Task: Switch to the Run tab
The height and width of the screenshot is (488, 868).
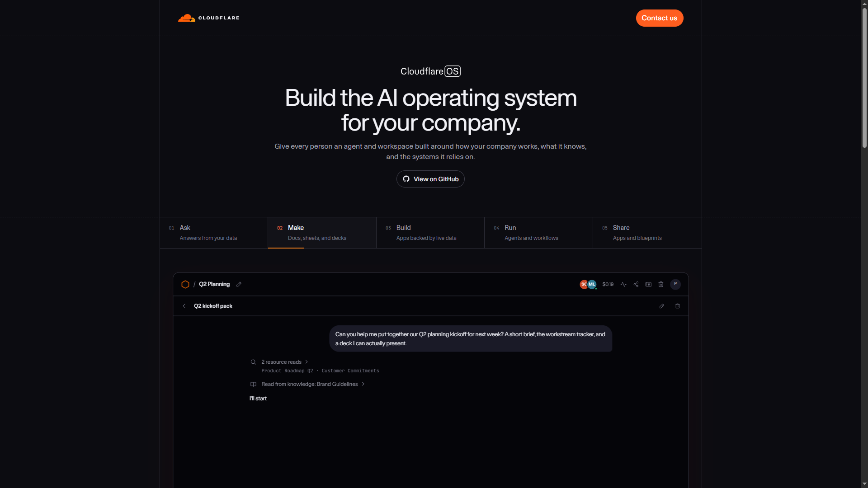Action: [x=539, y=233]
